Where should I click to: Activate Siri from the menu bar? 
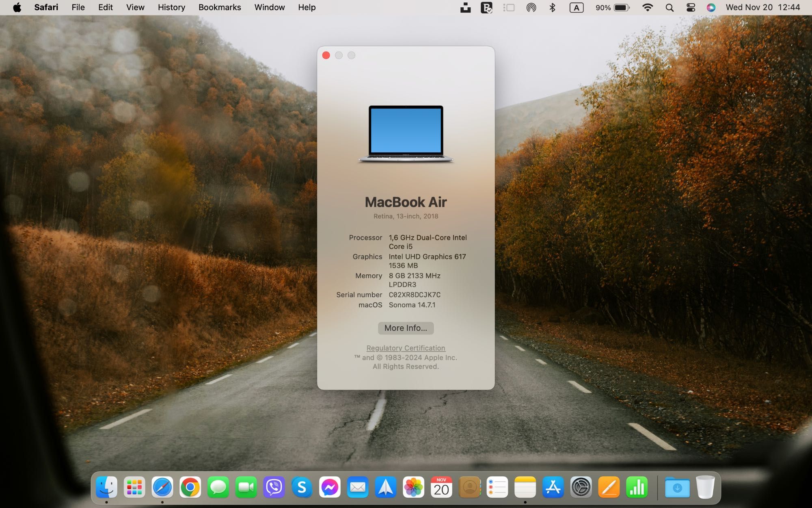[x=711, y=7]
